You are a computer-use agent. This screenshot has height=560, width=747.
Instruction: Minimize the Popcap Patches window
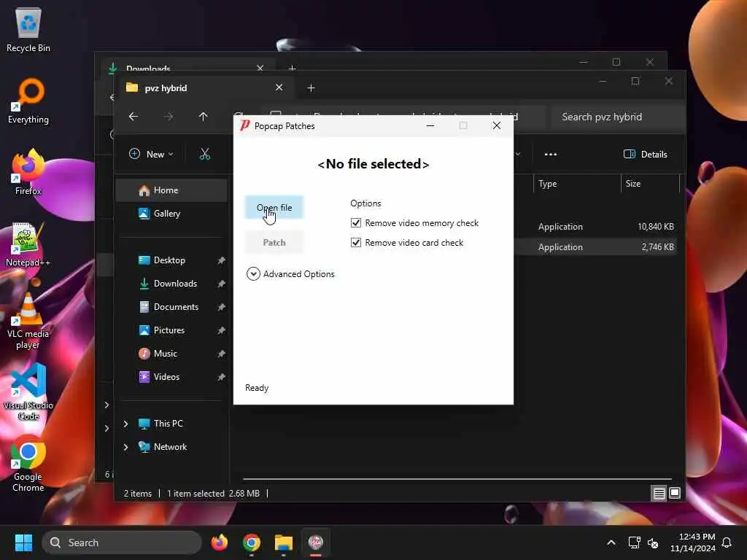click(x=430, y=125)
